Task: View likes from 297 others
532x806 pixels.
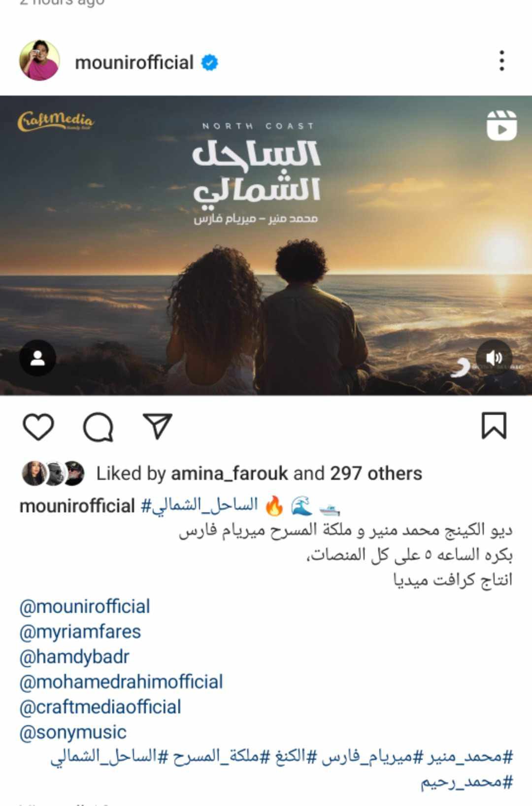Action: click(376, 473)
